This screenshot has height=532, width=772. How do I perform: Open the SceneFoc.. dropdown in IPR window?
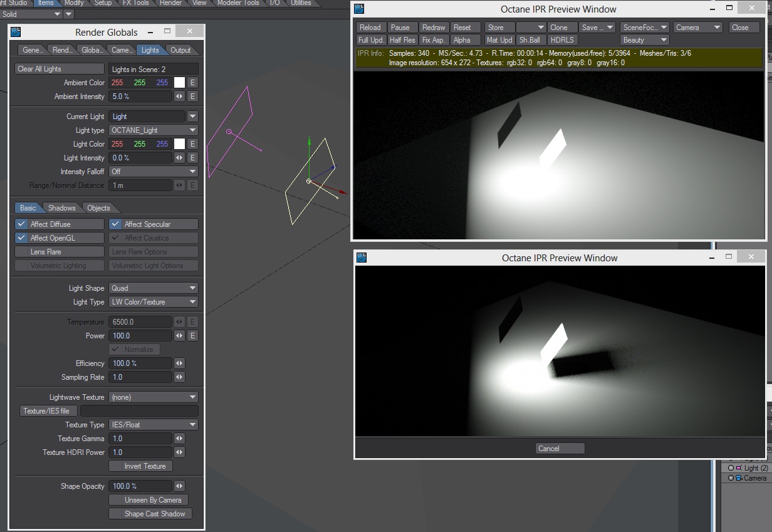coord(645,28)
